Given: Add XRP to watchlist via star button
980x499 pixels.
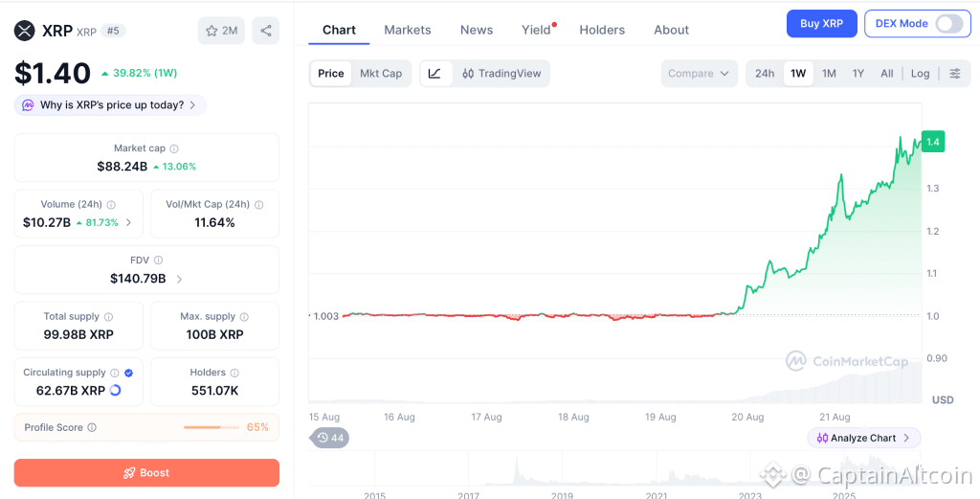Looking at the screenshot, I should (221, 31).
